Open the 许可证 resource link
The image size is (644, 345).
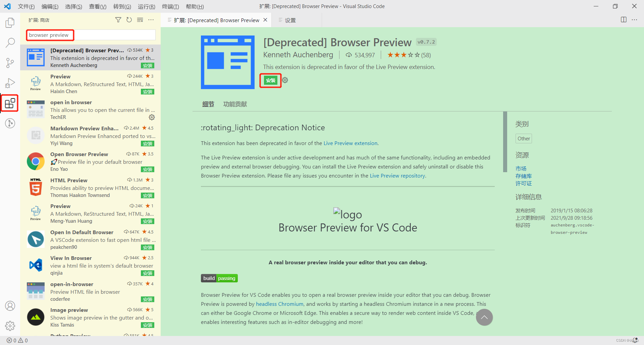coord(524,183)
